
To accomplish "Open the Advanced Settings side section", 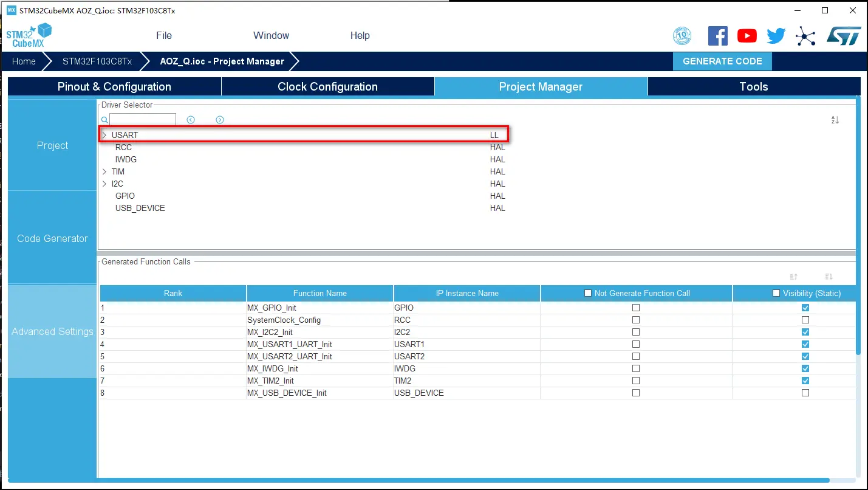I will coord(52,331).
